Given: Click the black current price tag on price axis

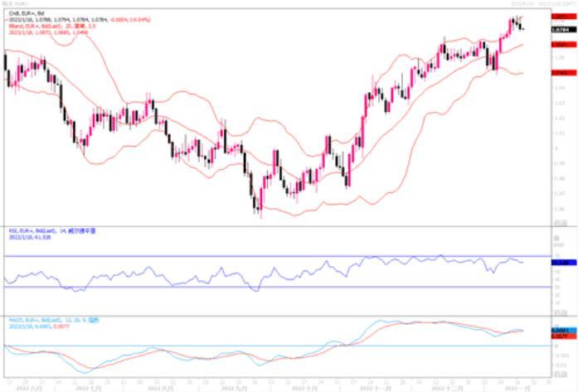Looking at the screenshot, I should click(x=561, y=29).
